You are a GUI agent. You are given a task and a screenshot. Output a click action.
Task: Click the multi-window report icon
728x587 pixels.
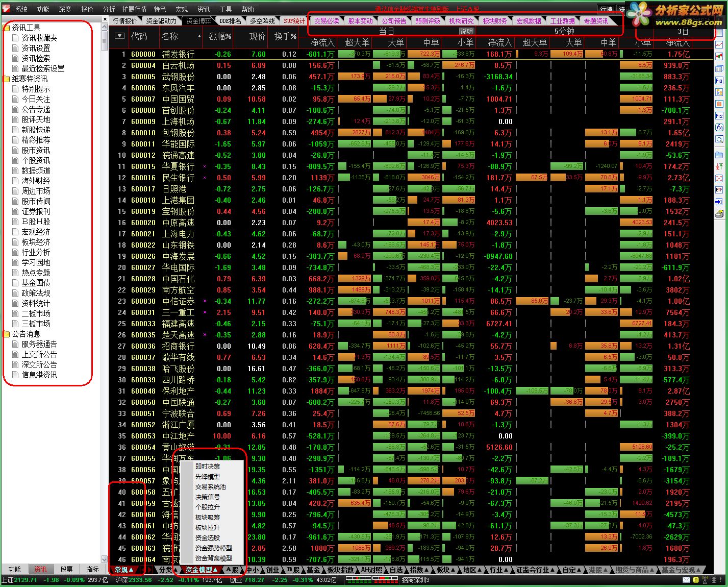click(719, 68)
